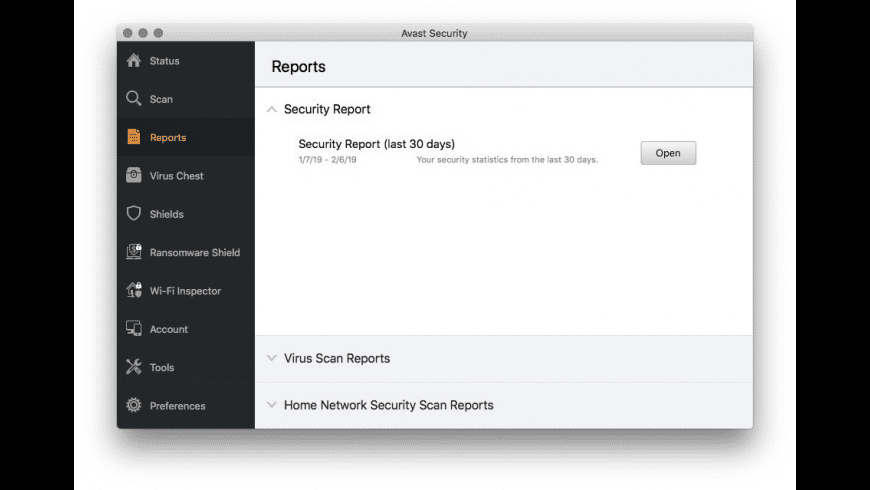The image size is (870, 490).
Task: Click the Reports page header title
Action: 299,67
